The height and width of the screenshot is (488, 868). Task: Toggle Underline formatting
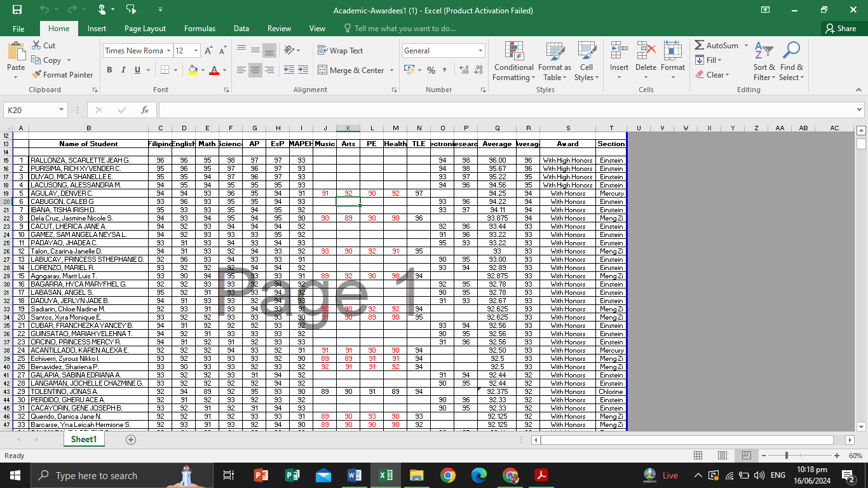137,70
